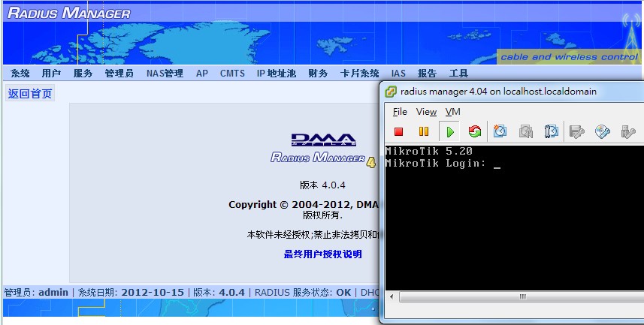This screenshot has height=325, width=644.
Task: Open the 卡片系统 menu
Action: (359, 74)
